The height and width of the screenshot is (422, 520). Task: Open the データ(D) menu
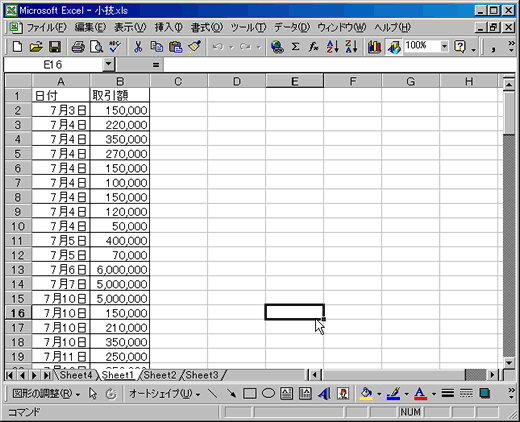[292, 27]
